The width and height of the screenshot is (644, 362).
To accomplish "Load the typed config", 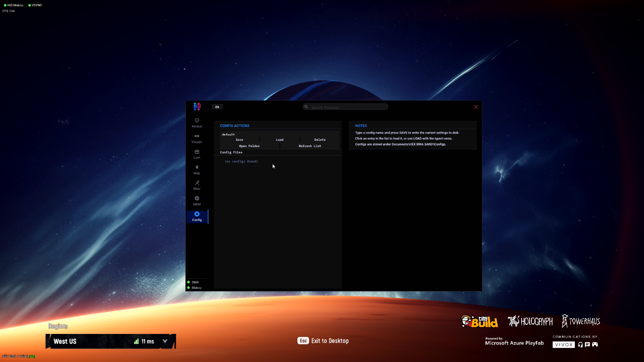I will 280,140.
